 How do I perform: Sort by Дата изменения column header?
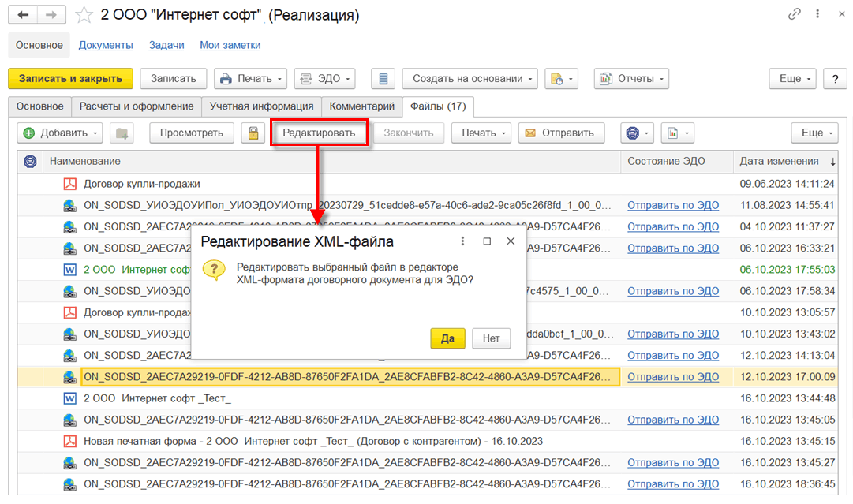pyautogui.click(x=779, y=161)
